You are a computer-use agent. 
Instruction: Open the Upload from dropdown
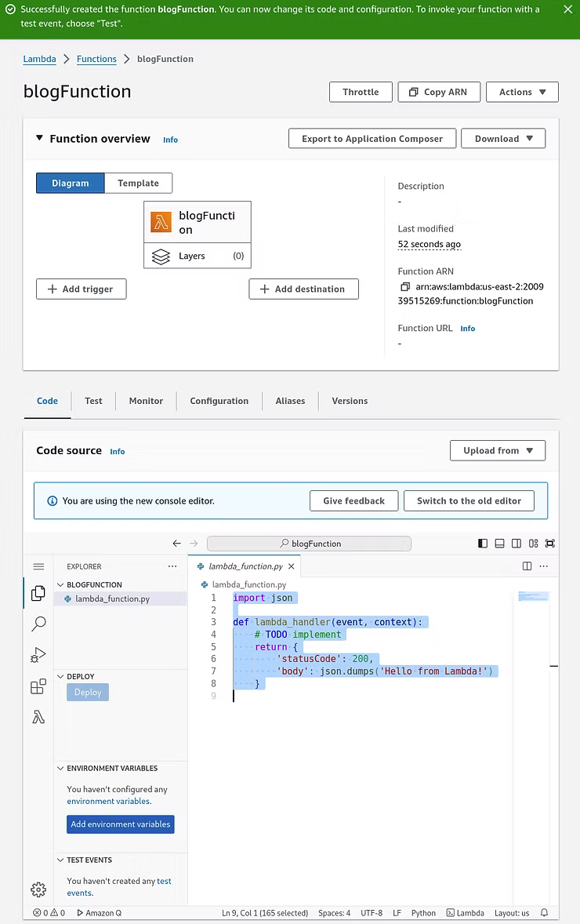pyautogui.click(x=498, y=451)
